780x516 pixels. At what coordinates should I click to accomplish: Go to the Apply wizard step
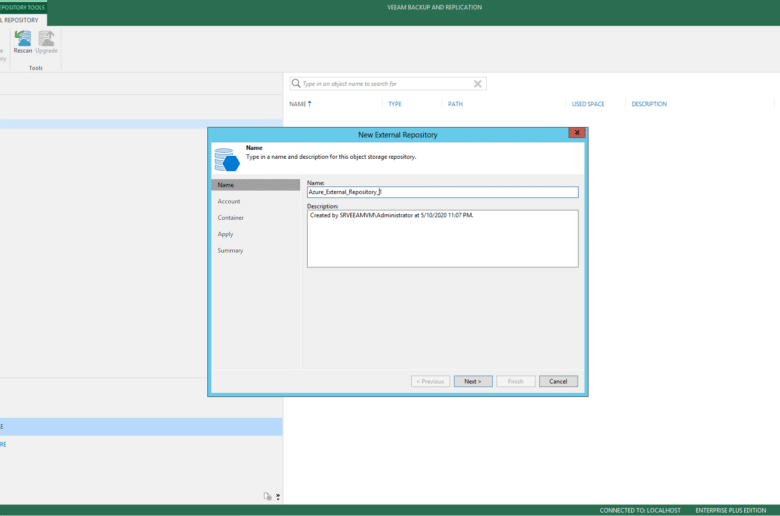[225, 234]
